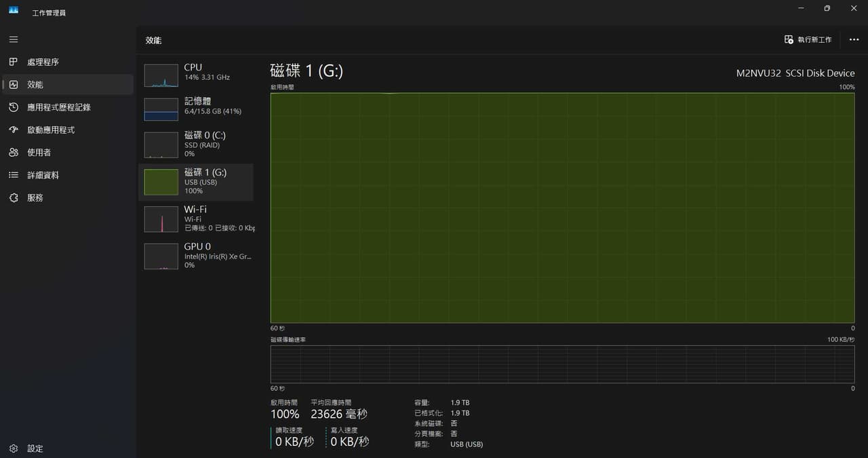The width and height of the screenshot is (868, 458).
Task: Open 應用程式歷程記錄 (App history) page
Action: [67, 107]
